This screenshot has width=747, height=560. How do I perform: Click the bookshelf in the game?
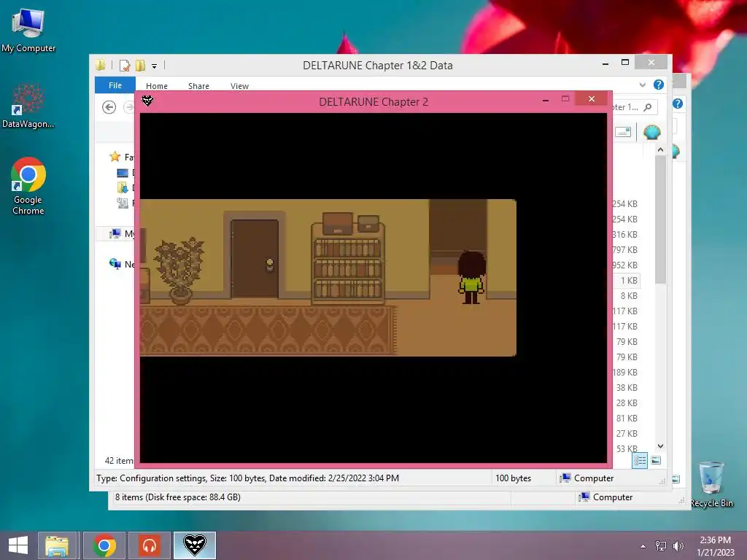point(348,257)
